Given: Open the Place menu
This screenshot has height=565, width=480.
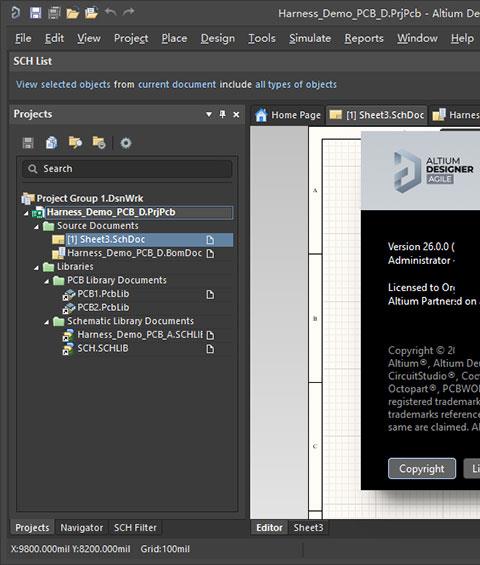Looking at the screenshot, I should [174, 38].
